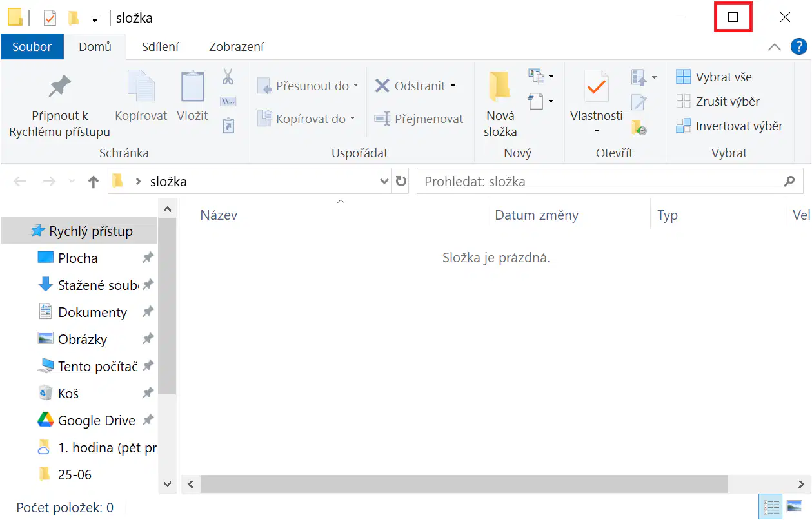Expand the Odstranit dropdown arrow
Screen dimensions: 812x520
click(453, 86)
